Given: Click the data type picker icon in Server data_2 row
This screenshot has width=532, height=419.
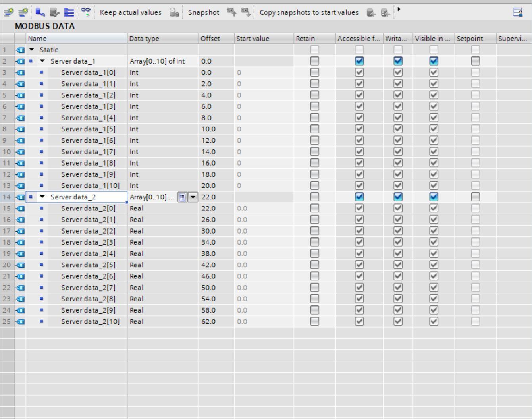Looking at the screenshot, I should (x=182, y=197).
